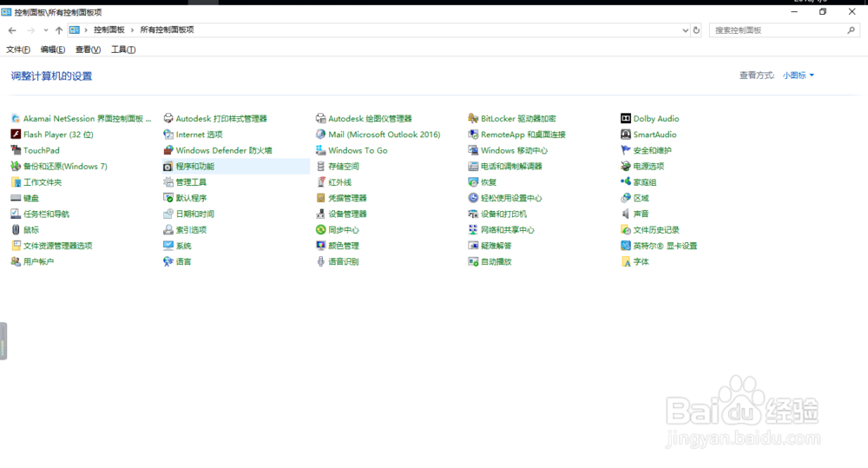Expand chevron after 控制面板 breadcrumb
Screen dimensions: 868x468
click(132, 30)
